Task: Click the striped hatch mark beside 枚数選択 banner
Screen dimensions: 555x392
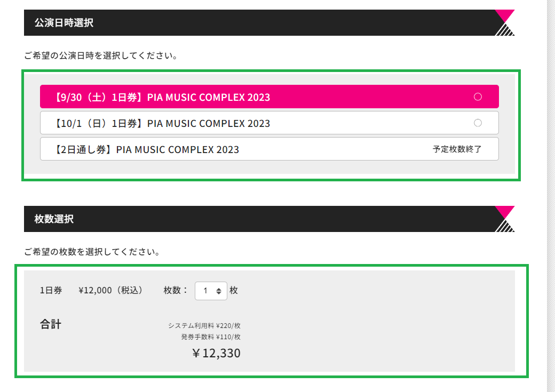Action: (506, 227)
